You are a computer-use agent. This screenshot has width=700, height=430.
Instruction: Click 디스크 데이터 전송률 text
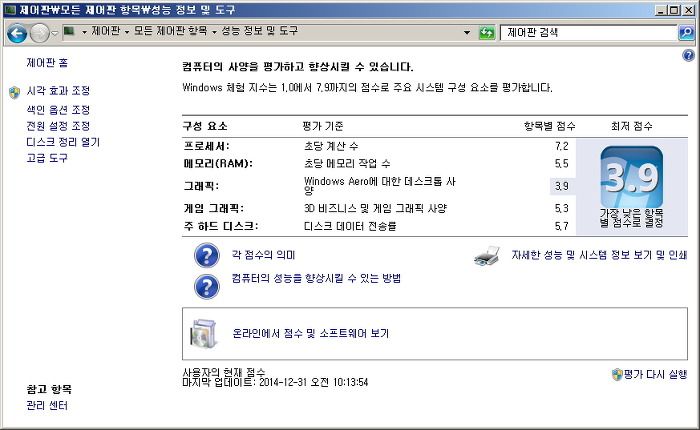(350, 226)
